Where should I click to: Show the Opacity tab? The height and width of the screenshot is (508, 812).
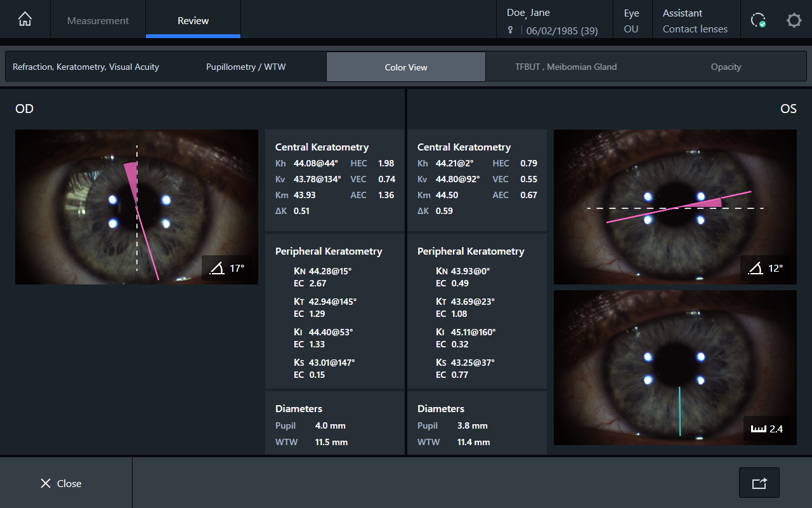click(726, 67)
